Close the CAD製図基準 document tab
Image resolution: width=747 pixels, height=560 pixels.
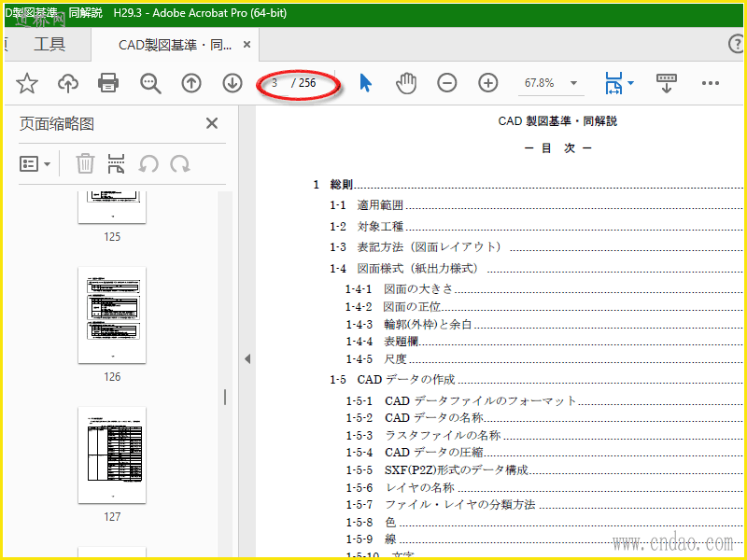(x=247, y=45)
